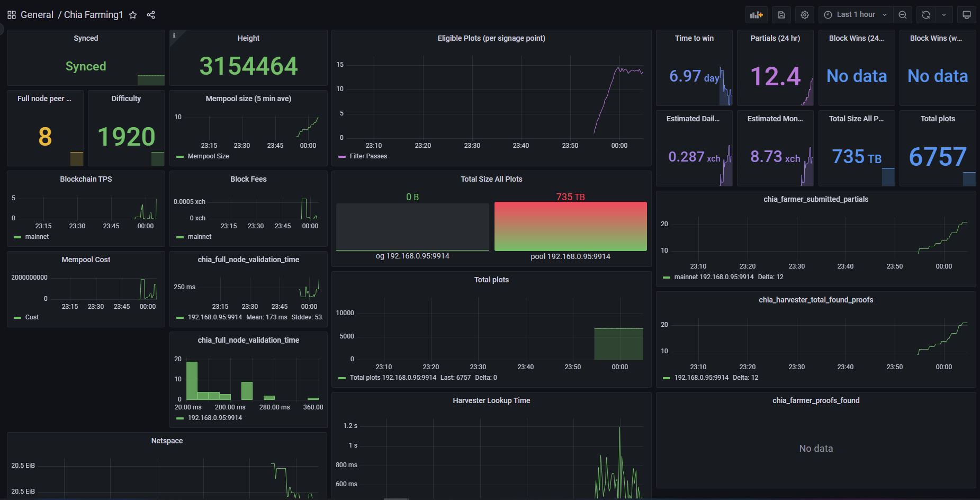Screen dimensions: 980x500
Task: Click the pool 735 TB gradient bar
Action: pyautogui.click(x=570, y=226)
